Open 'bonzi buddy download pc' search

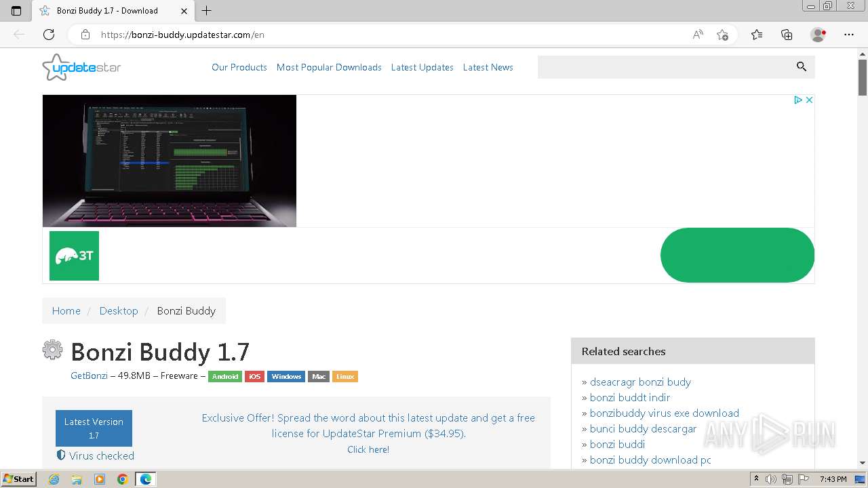[x=650, y=460]
